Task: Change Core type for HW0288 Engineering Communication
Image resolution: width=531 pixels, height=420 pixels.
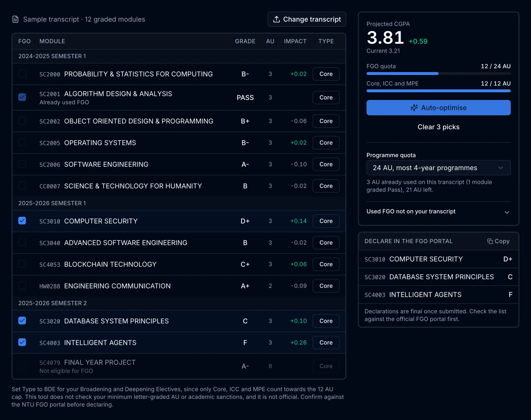Action: [326, 286]
